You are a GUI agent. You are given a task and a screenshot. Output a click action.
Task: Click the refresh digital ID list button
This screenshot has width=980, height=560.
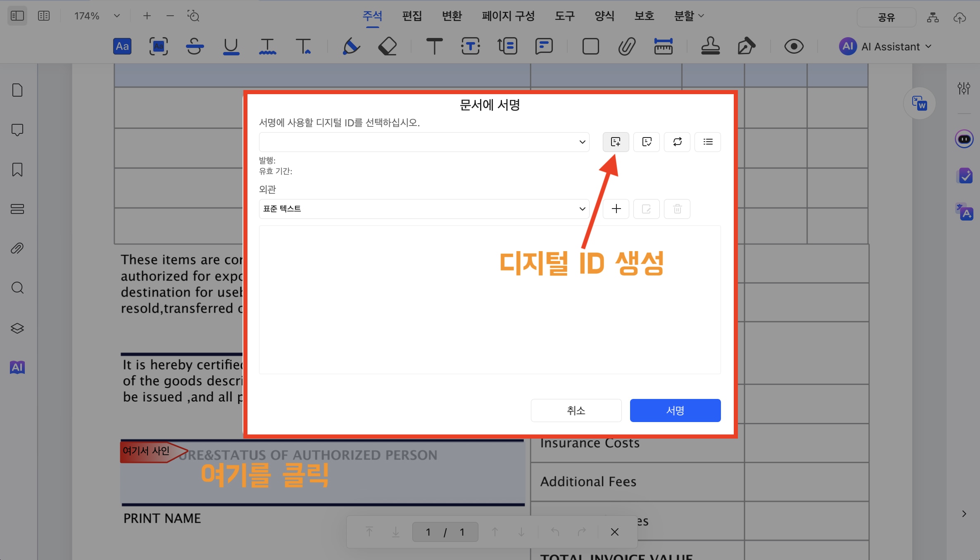[x=677, y=142]
